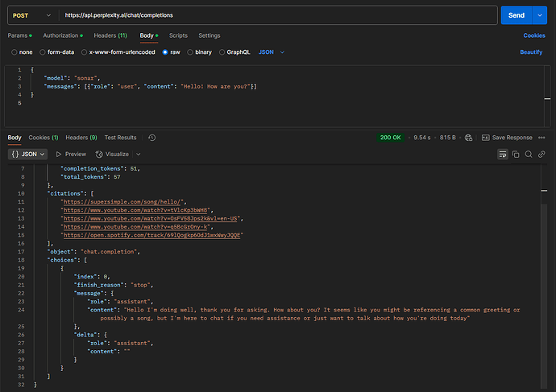
Task: Open the response Cookies (1) tab
Action: [44, 138]
